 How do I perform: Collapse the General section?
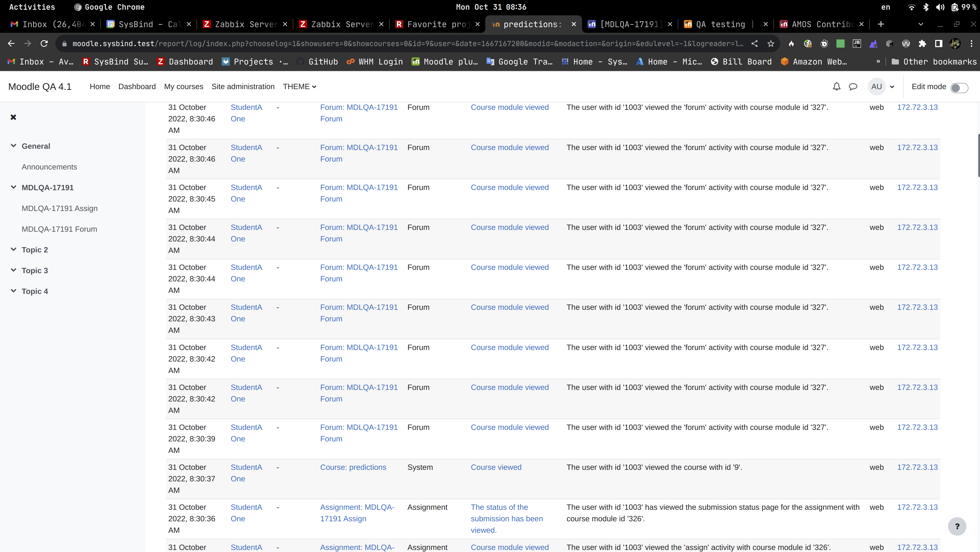pos(13,146)
